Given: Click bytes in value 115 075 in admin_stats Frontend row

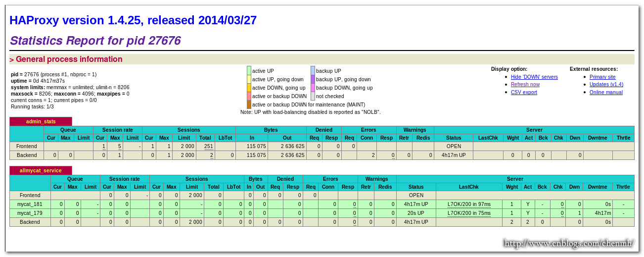Looking at the screenshot, I should click(x=256, y=147).
